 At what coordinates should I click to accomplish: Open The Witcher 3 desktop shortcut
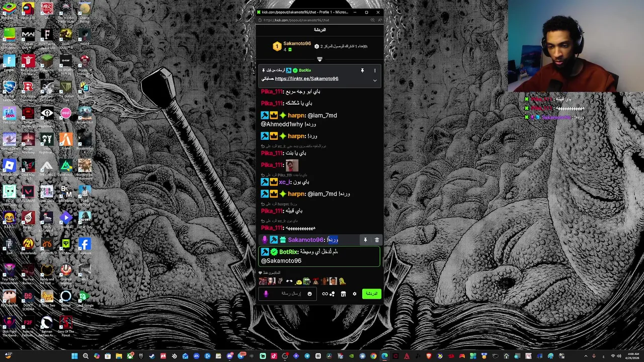pos(66,12)
